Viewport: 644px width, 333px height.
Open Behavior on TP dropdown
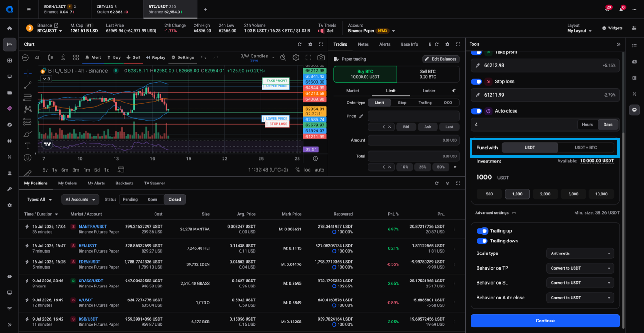pyautogui.click(x=580, y=268)
